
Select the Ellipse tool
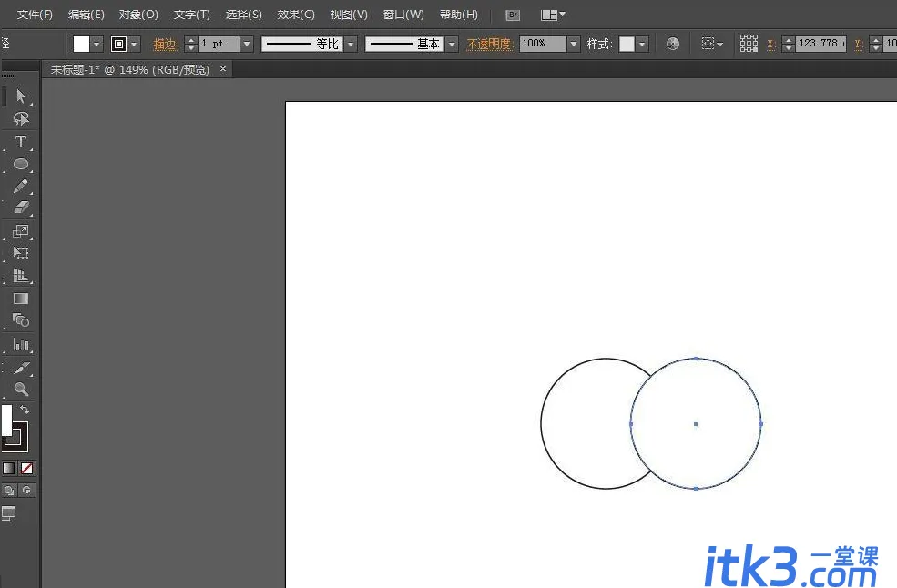tap(21, 164)
